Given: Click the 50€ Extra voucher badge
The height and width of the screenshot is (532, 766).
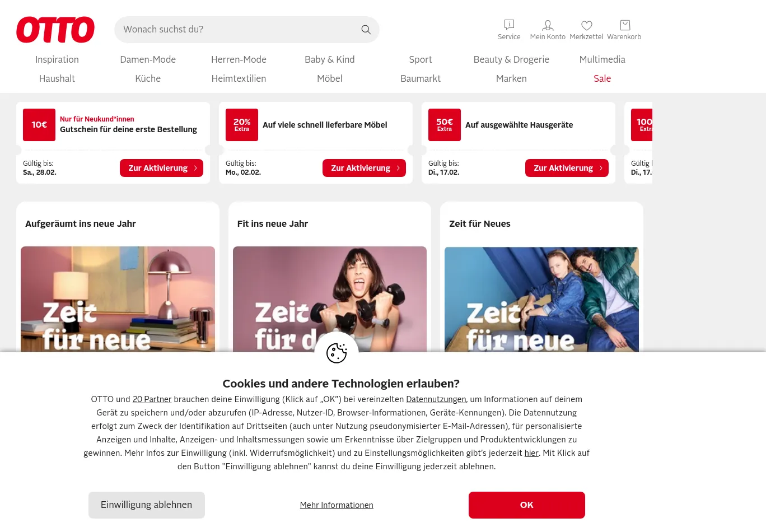Looking at the screenshot, I should click(445, 125).
